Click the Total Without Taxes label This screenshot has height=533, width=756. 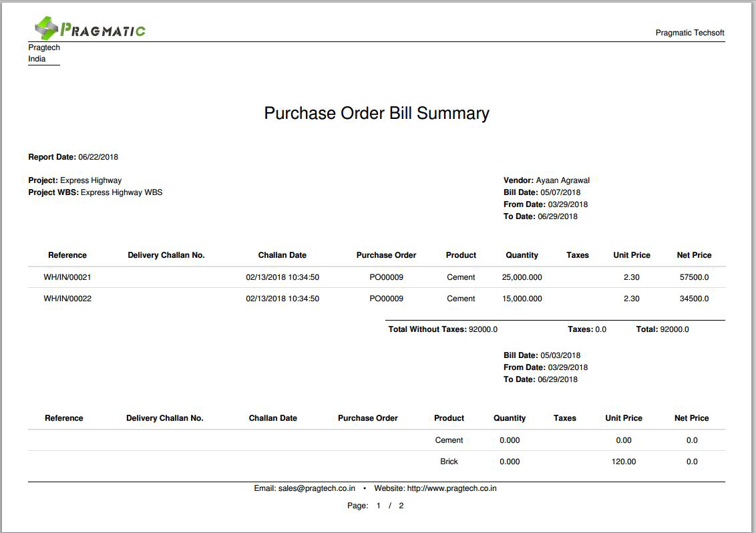coord(427,329)
